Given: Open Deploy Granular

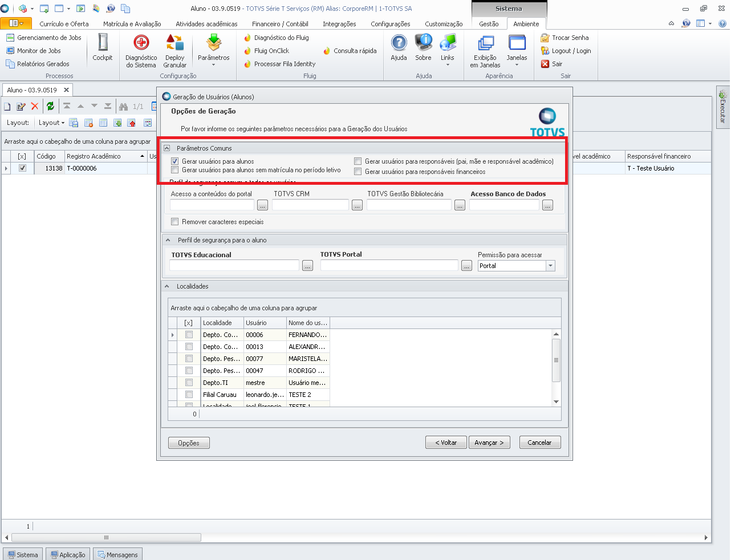Looking at the screenshot, I should (x=174, y=51).
